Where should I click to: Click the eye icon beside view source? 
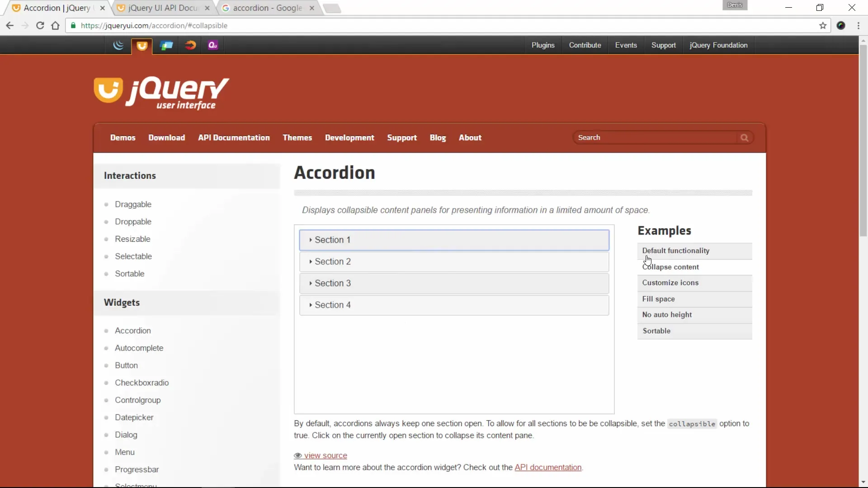pos(298,455)
